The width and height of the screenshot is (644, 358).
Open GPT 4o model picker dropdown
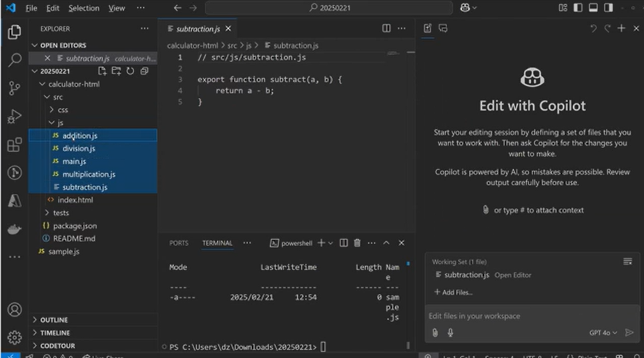pos(603,333)
